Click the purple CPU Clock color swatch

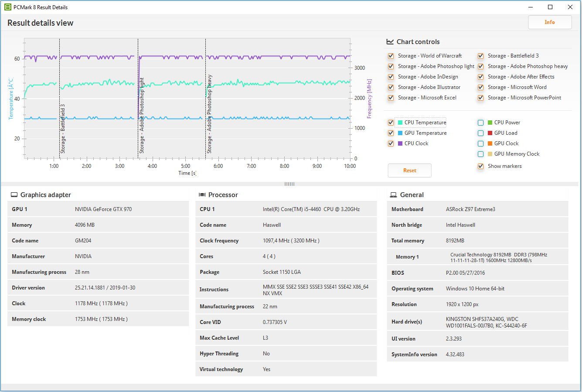tap(400, 143)
